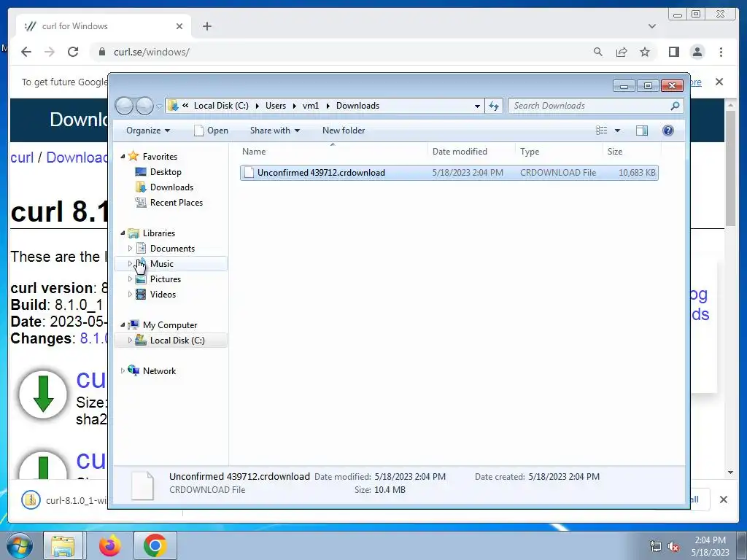Open Chrome tab search chevron
Viewport: 747px width, 560px height.
651,26
